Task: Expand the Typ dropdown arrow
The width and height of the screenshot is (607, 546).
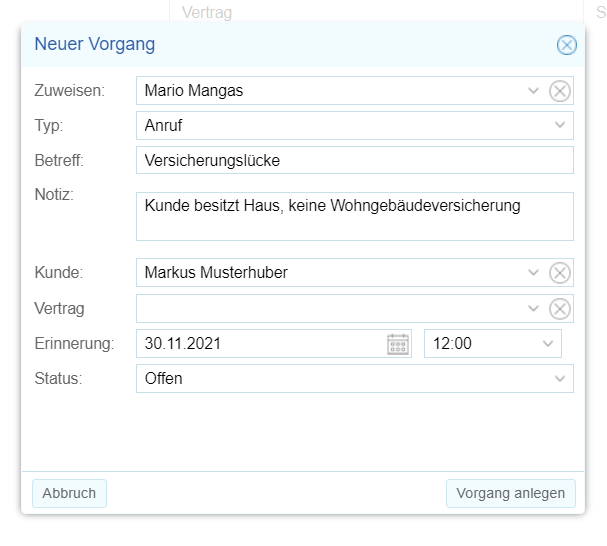Action: [559, 126]
